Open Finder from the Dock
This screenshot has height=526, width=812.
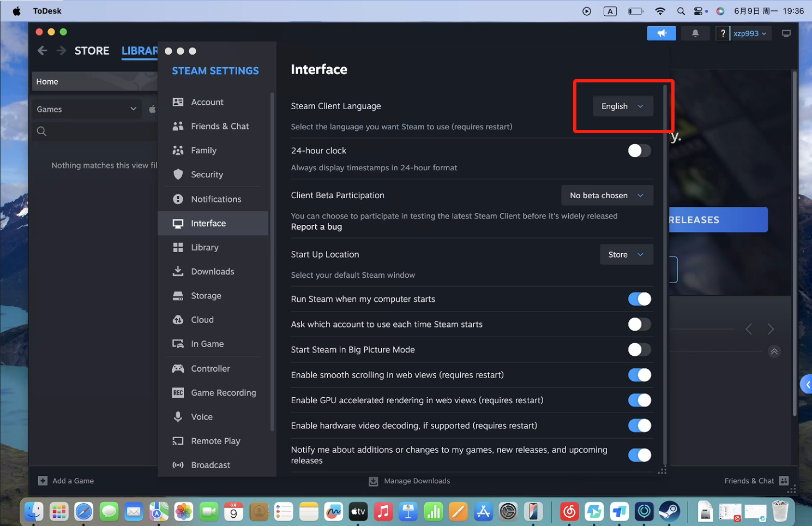[x=34, y=511]
